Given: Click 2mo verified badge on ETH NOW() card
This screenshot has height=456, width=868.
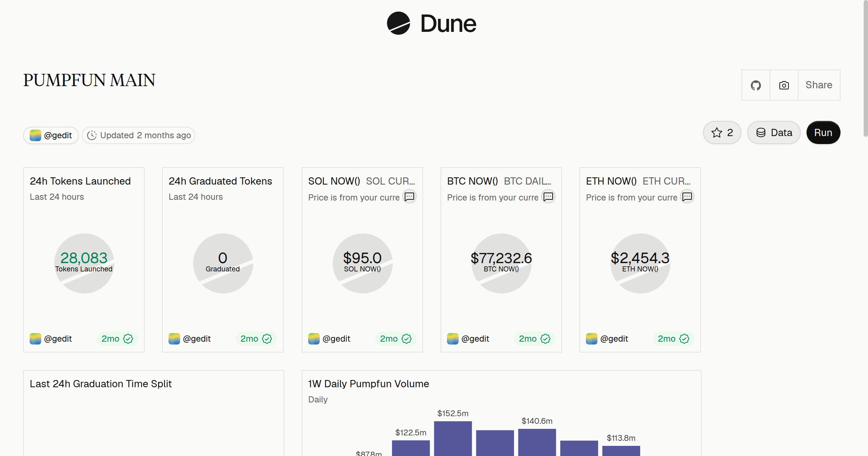Looking at the screenshot, I should 673,339.
